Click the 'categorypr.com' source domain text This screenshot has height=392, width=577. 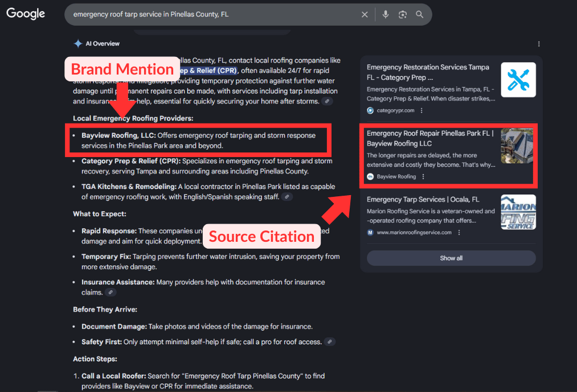tap(395, 110)
